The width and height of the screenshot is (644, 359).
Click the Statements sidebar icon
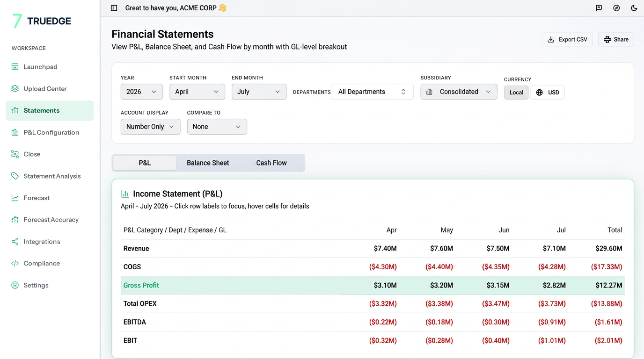(x=15, y=110)
